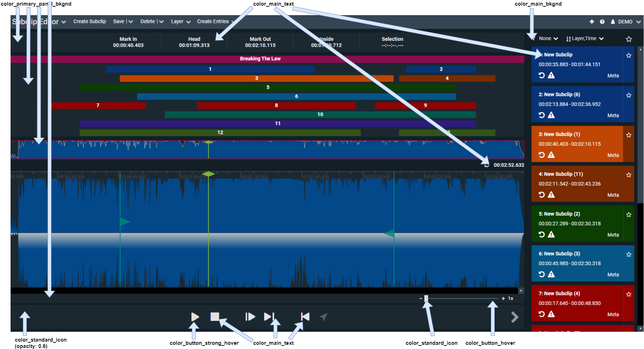Click the help question mark icon
Image resolution: width=644 pixels, height=349 pixels.
pyautogui.click(x=602, y=22)
